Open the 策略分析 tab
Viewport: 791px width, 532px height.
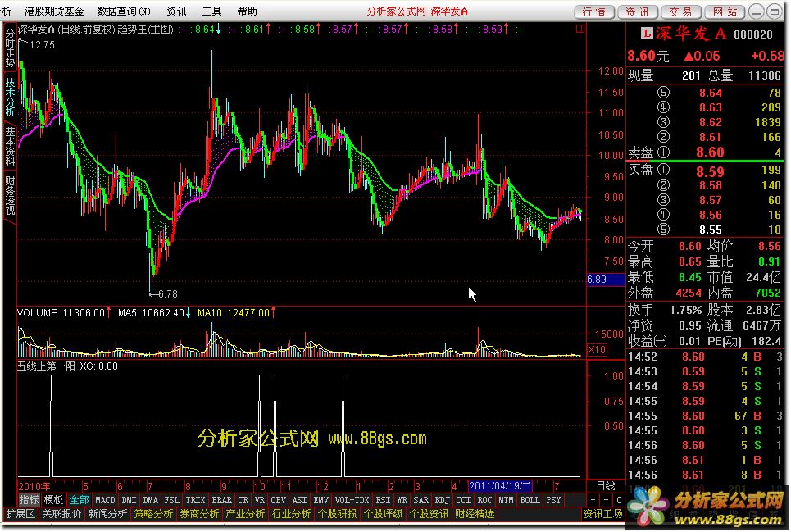[153, 514]
